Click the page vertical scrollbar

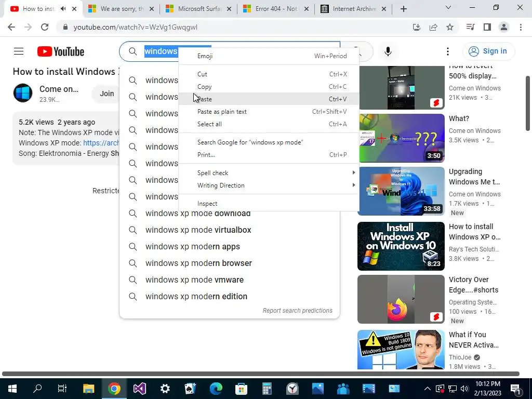tap(528, 103)
